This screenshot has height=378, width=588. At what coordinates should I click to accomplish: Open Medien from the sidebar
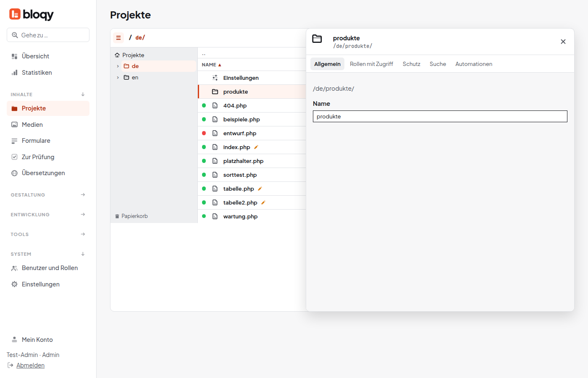click(48, 125)
